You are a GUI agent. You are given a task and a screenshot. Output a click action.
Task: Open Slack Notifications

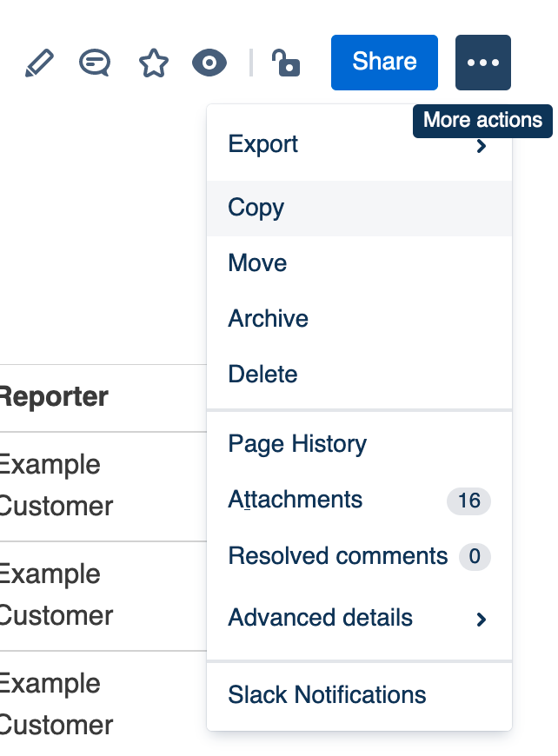[x=359, y=695]
